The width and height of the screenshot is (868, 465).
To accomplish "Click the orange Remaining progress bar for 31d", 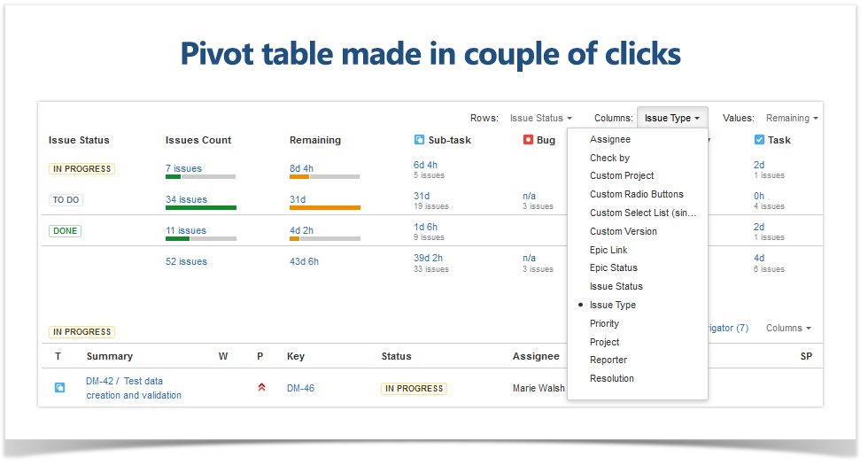I will [325, 207].
